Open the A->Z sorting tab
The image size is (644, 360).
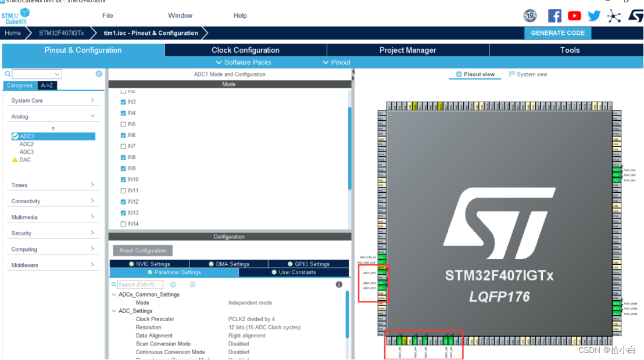(x=47, y=85)
